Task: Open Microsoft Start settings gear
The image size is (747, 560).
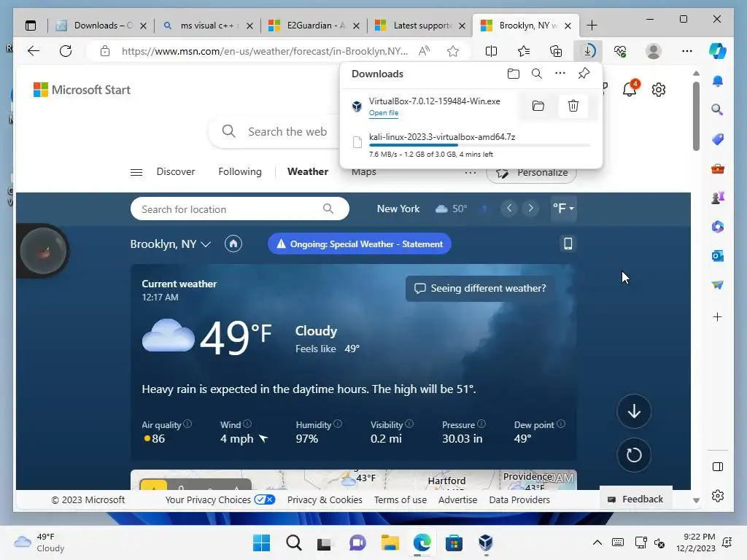Action: click(x=659, y=90)
